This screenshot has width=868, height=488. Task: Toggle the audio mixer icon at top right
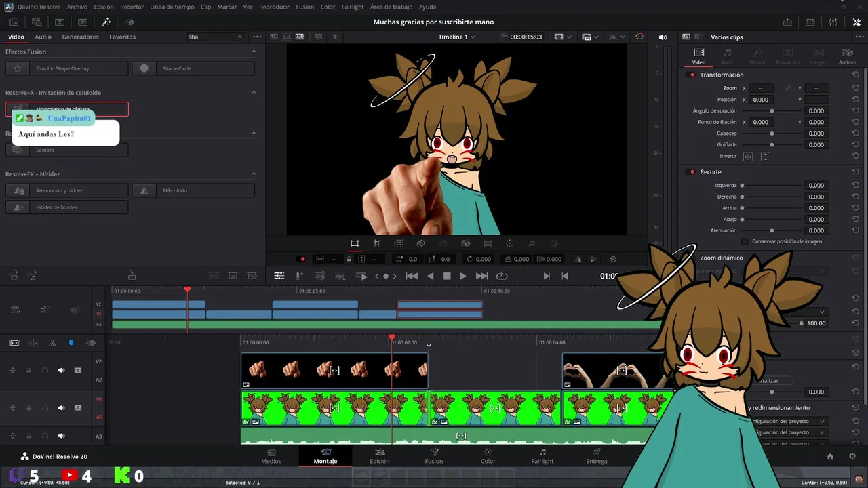coord(833,22)
